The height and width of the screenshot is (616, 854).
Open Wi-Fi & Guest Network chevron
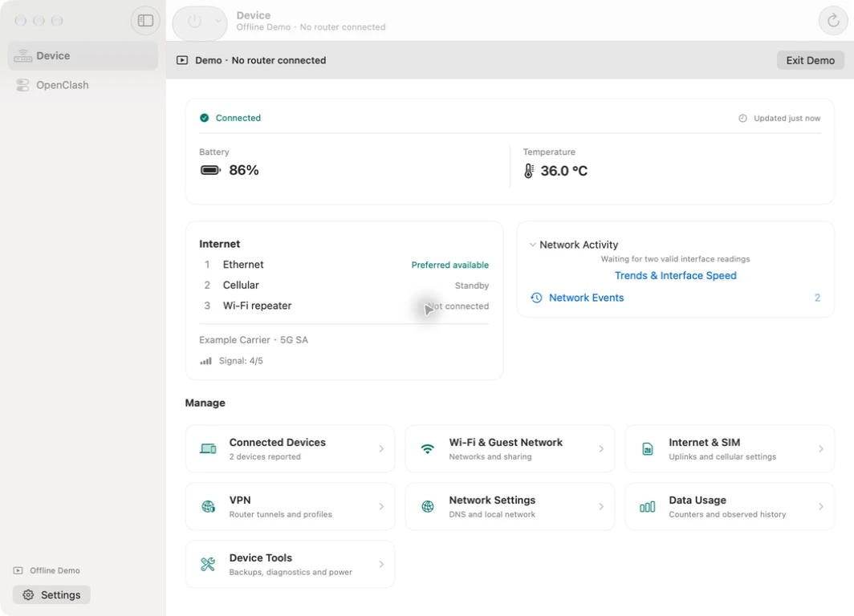point(601,449)
